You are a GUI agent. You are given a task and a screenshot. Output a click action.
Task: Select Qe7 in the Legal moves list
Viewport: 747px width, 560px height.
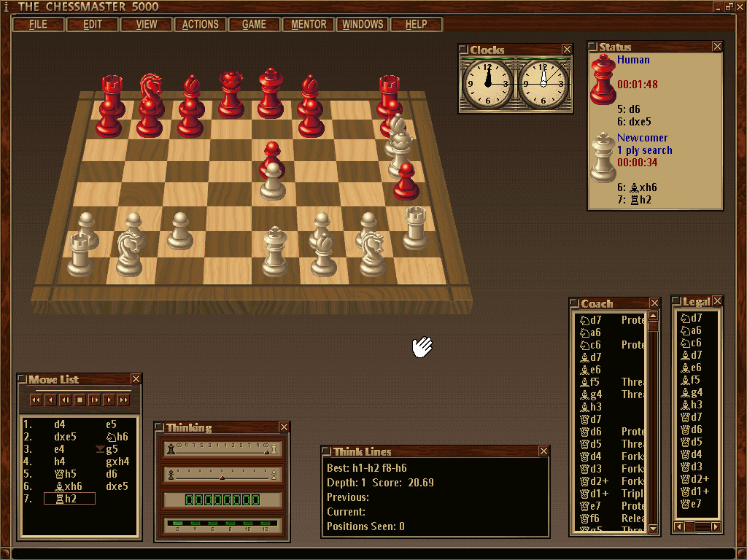click(x=691, y=503)
